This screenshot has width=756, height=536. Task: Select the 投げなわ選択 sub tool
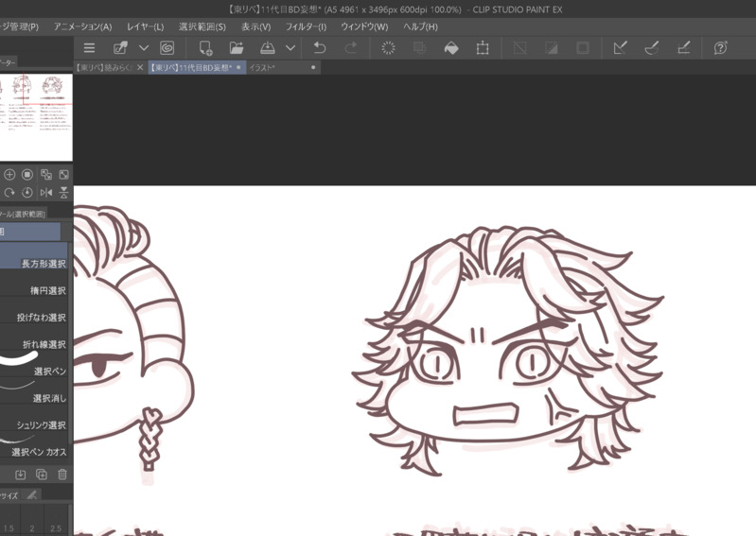(x=34, y=309)
